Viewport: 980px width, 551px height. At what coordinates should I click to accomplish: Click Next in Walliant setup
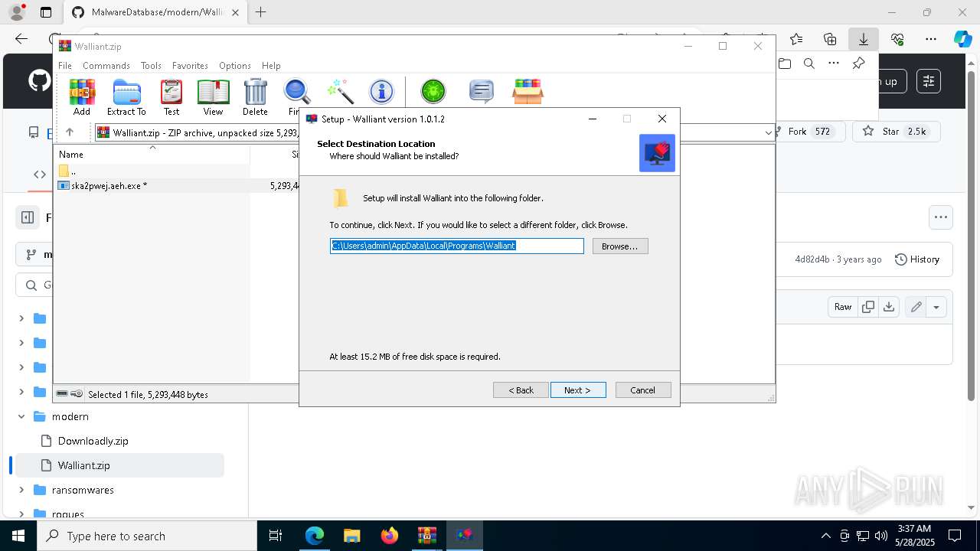click(578, 390)
